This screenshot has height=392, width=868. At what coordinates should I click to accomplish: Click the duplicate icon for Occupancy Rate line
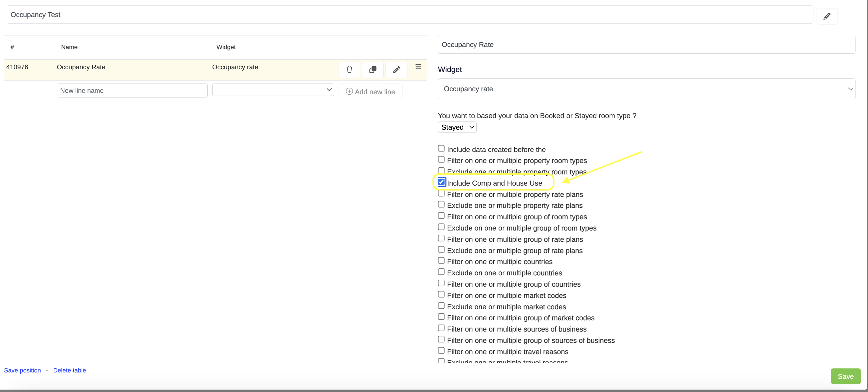coord(373,70)
